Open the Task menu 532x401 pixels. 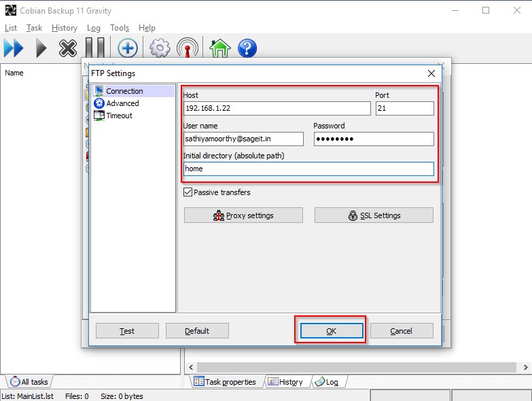point(34,28)
